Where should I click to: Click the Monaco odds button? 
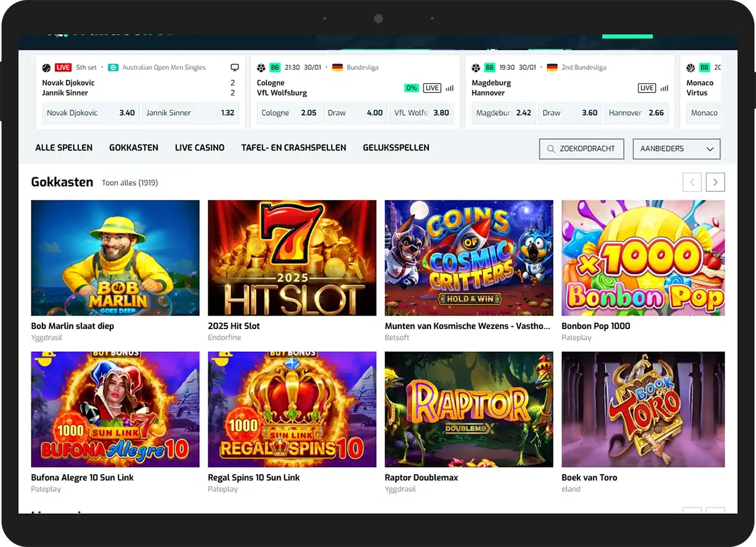point(704,113)
